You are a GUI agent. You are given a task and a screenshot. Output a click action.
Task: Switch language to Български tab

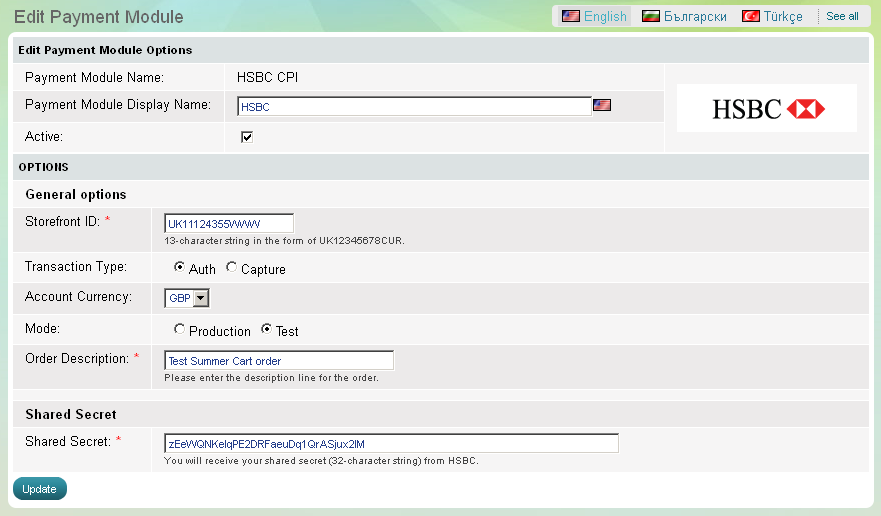[695, 16]
